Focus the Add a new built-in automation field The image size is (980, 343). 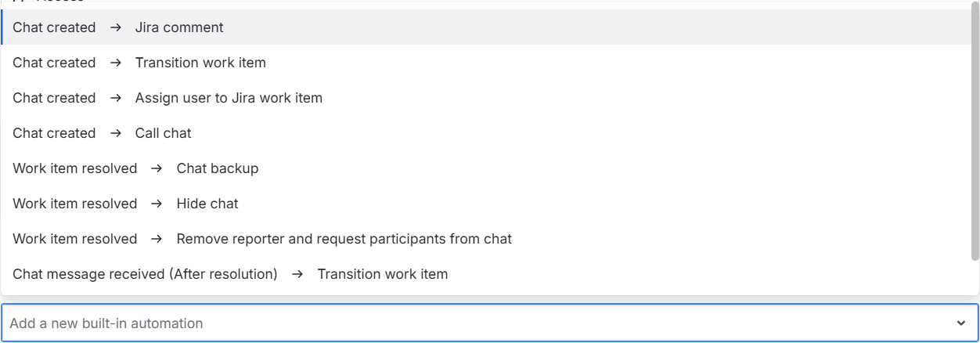(470, 323)
